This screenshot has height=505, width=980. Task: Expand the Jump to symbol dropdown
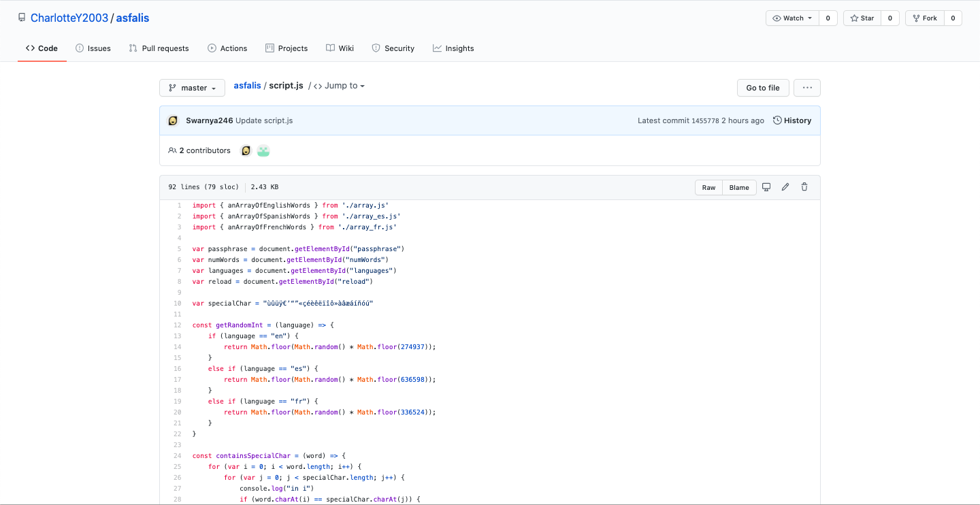[x=339, y=86]
